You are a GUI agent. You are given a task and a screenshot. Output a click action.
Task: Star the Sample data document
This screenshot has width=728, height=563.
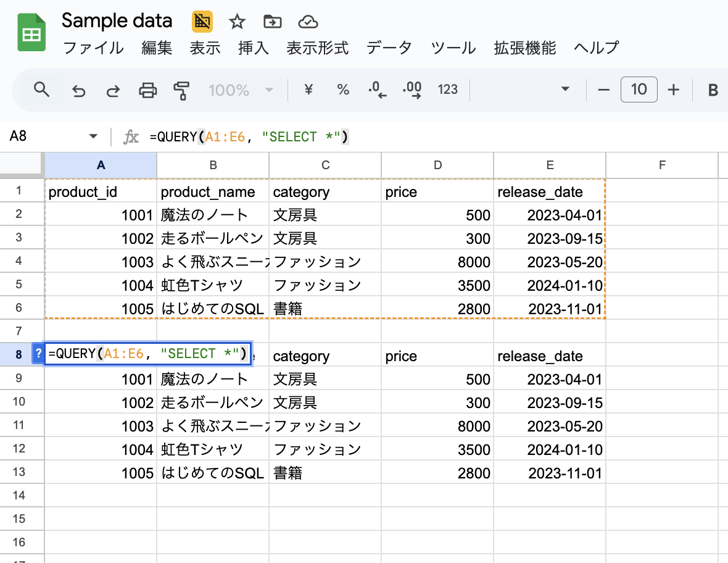pos(237,22)
